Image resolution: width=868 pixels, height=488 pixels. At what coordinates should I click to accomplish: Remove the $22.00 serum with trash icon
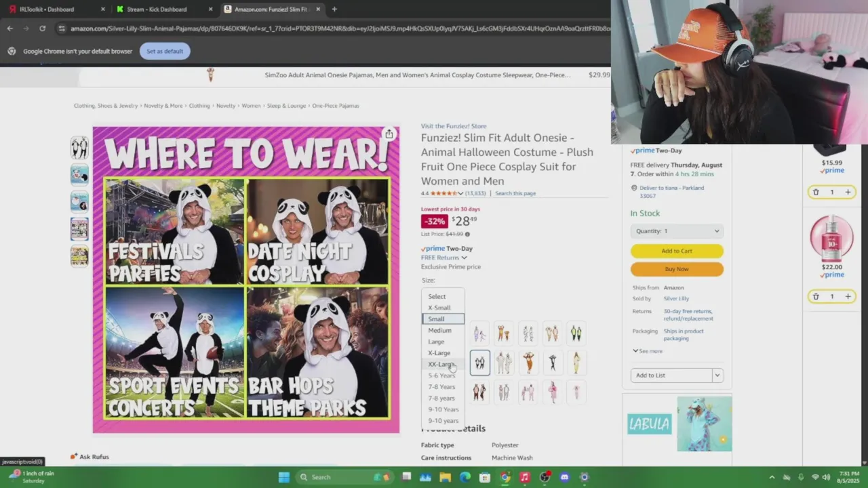pyautogui.click(x=816, y=297)
